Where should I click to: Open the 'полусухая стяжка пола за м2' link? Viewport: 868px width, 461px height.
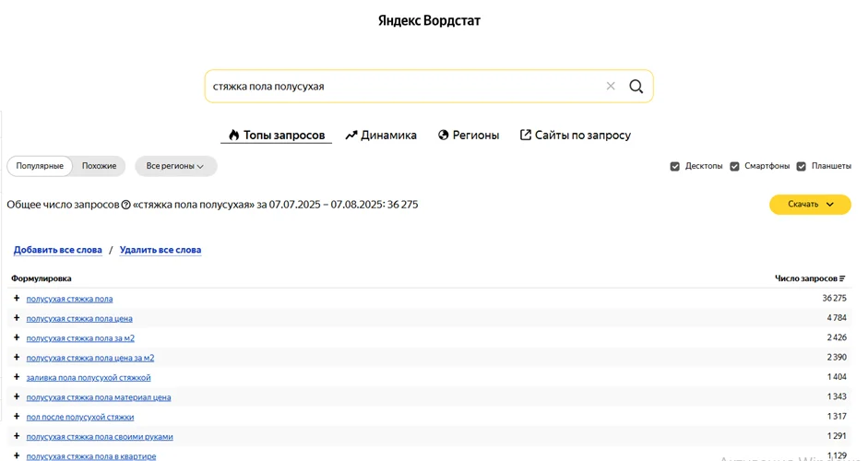tap(80, 338)
